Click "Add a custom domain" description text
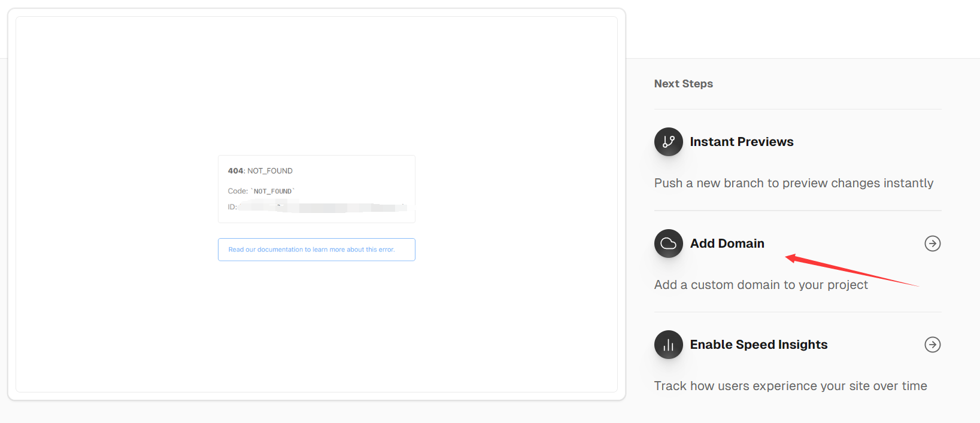The image size is (980, 423). [x=760, y=285]
